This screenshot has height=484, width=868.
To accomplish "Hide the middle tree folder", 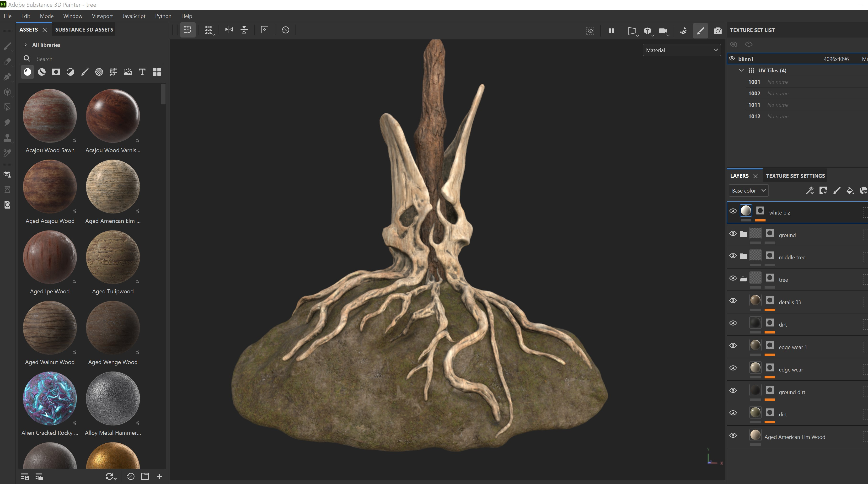I will pos(733,256).
